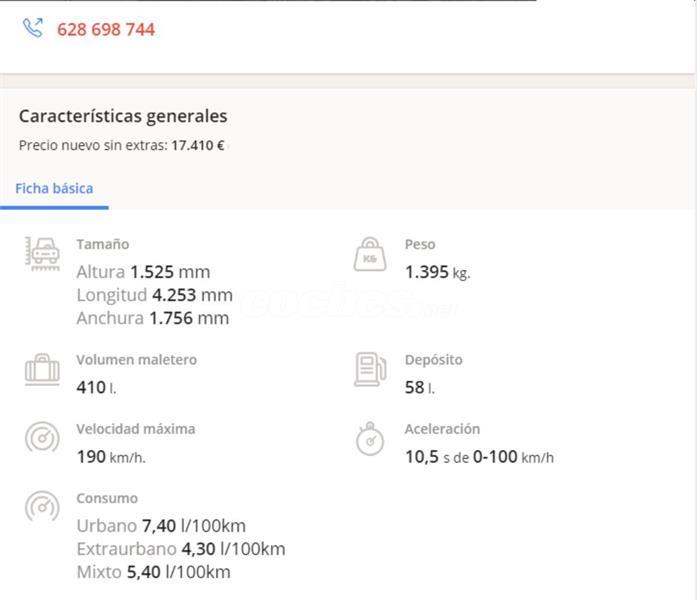This screenshot has width=697, height=600.
Task: Click the Anchura 1.756 mm line
Action: pyautogui.click(x=152, y=318)
